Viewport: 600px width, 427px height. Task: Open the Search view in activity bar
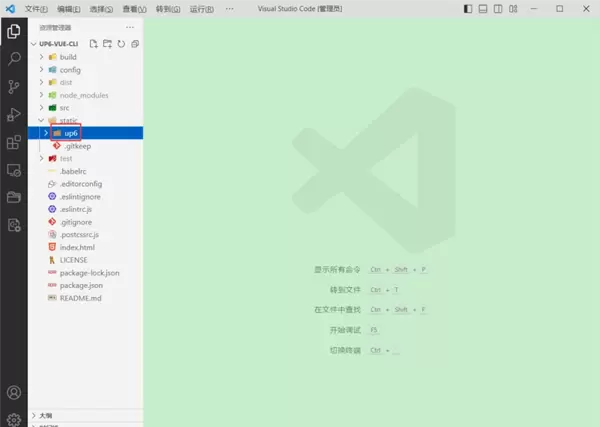pos(14,59)
